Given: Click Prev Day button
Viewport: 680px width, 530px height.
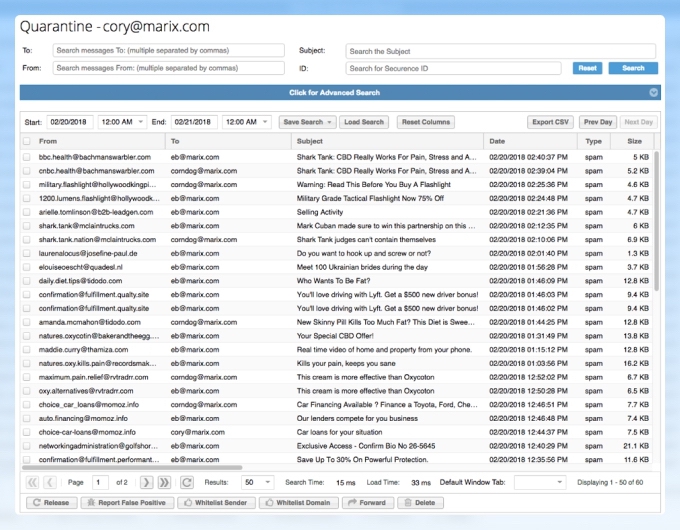Looking at the screenshot, I should (598, 122).
